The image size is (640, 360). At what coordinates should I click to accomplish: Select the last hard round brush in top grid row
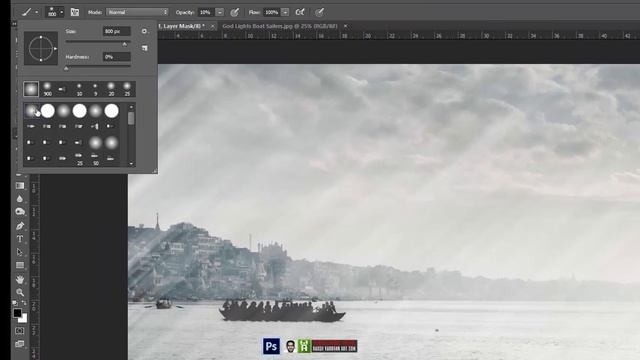(x=111, y=111)
